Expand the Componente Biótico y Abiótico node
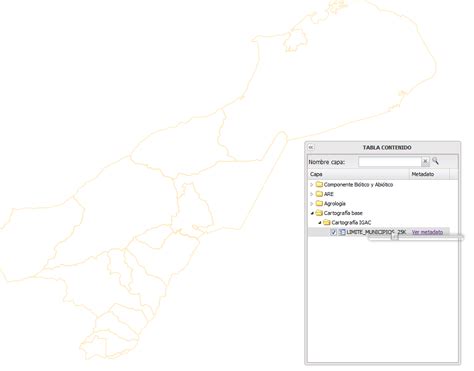474x371 pixels. click(x=312, y=184)
